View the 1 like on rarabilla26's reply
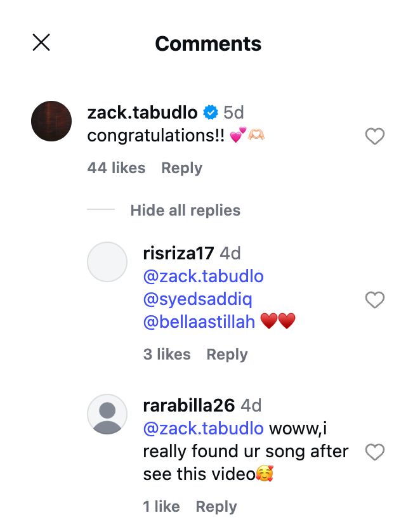Screen dimensions: 420x520 tap(161, 507)
